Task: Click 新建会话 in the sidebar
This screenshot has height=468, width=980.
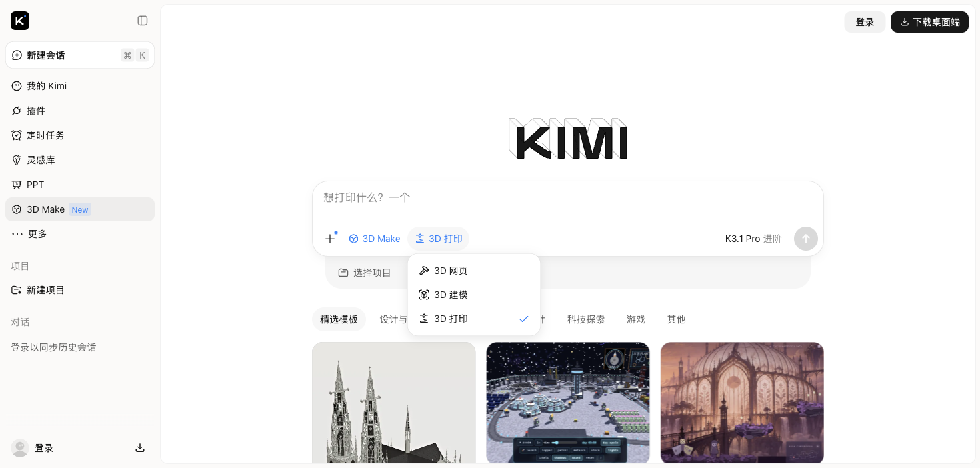Action: click(x=80, y=55)
